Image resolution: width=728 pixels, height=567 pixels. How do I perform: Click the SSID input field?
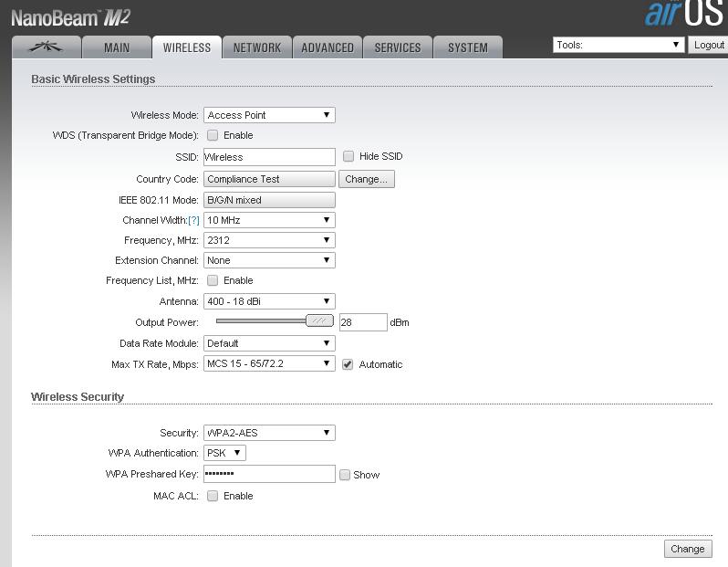tap(269, 157)
